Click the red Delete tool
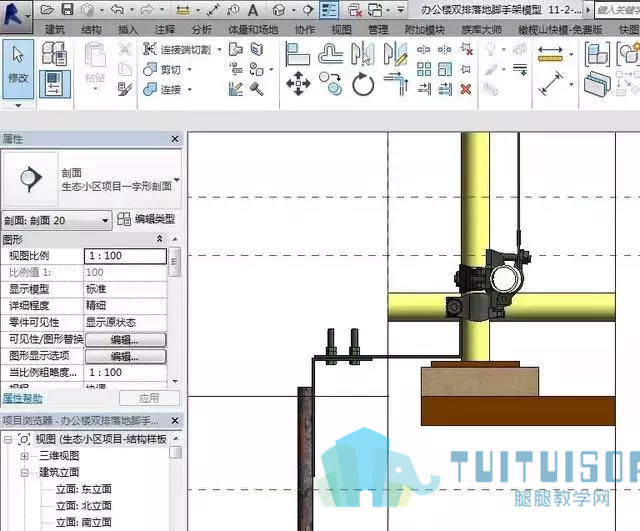This screenshot has width=640, height=531. tap(466, 89)
